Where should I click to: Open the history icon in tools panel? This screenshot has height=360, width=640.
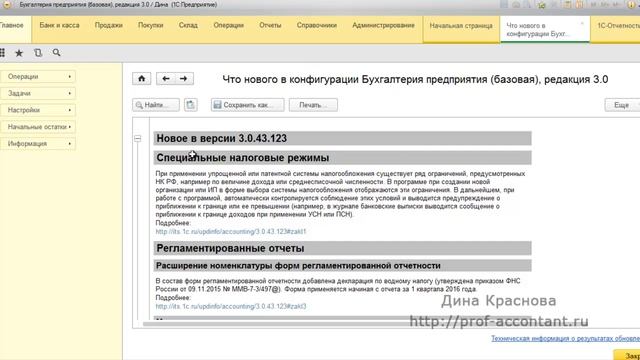click(x=38, y=53)
